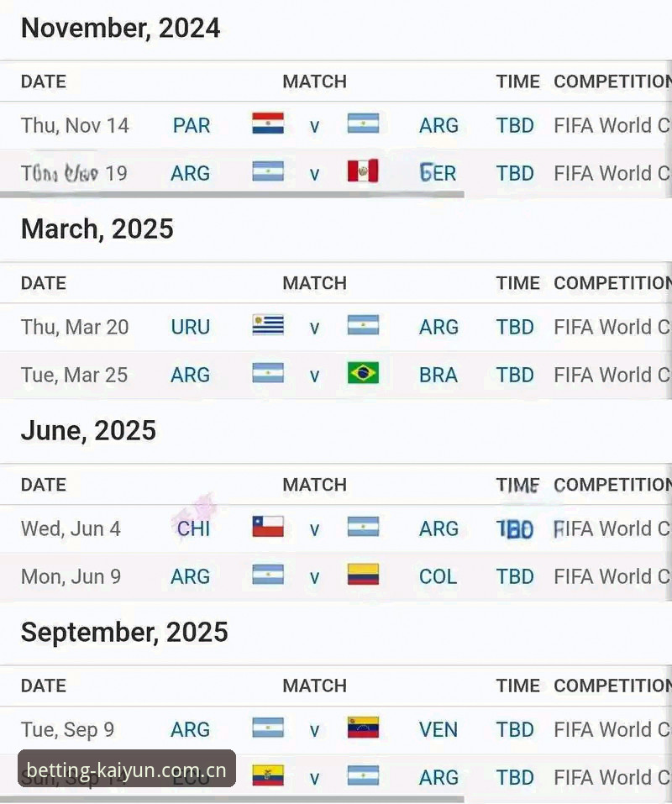Click the Ecuador flag in last September match
Viewport: 672px width, 804px height.
pyautogui.click(x=268, y=775)
